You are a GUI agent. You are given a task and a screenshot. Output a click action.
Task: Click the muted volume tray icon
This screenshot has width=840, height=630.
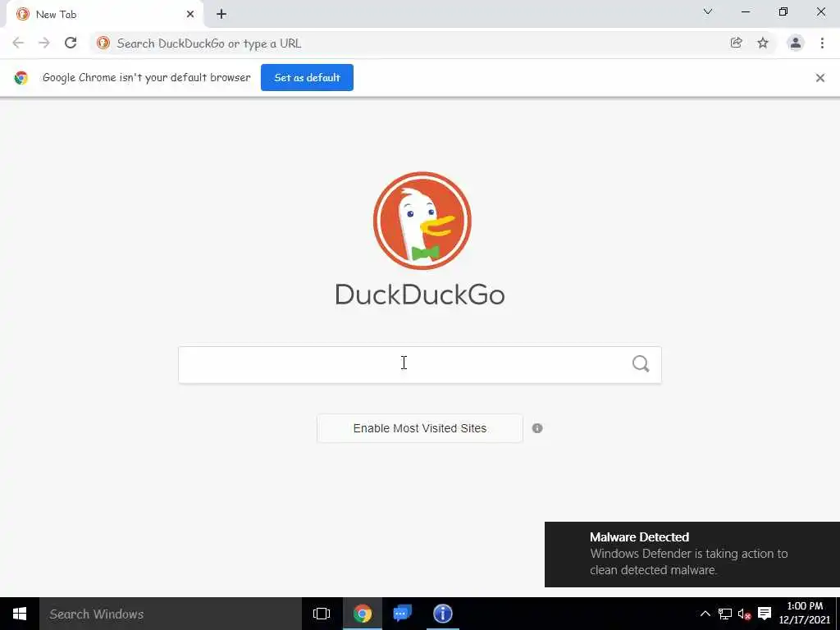click(744, 614)
